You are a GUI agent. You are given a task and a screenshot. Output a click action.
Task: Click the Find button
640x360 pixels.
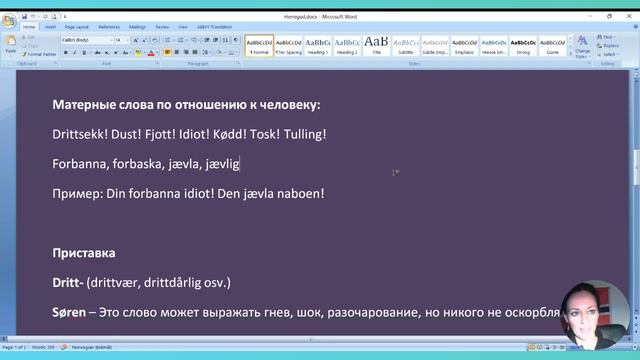pyautogui.click(x=607, y=37)
